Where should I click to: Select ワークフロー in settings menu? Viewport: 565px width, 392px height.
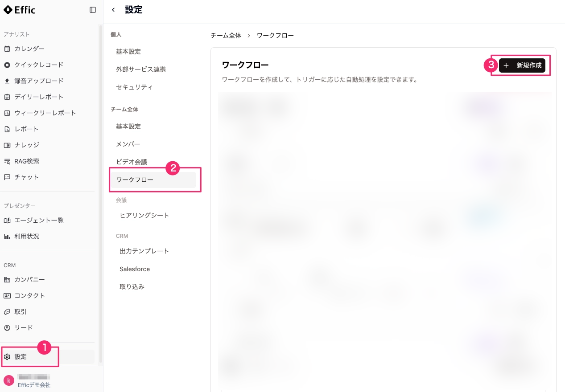click(153, 180)
